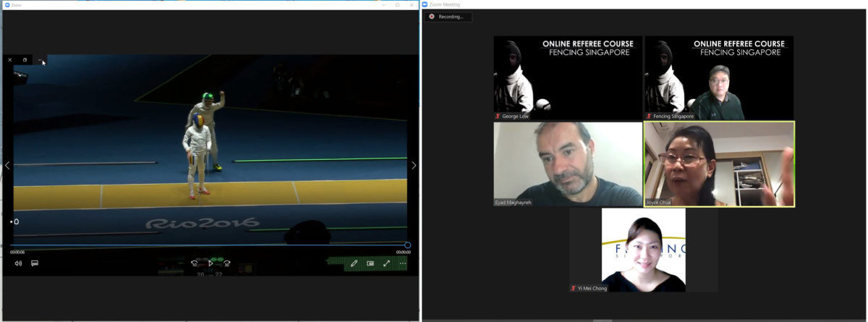Click the video progress seek bar
This screenshot has width=868, height=322.
pos(208,245)
